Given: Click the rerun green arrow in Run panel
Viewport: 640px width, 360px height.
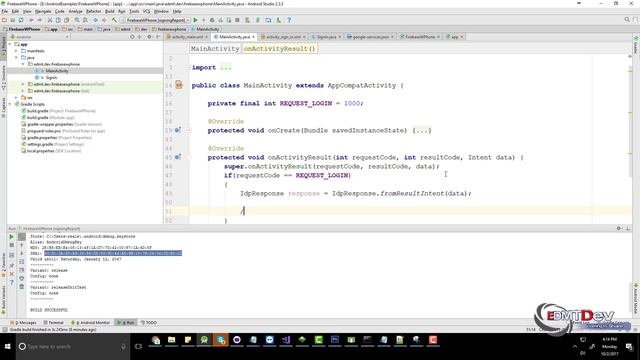Looking at the screenshot, I should pyautogui.click(x=11, y=237).
